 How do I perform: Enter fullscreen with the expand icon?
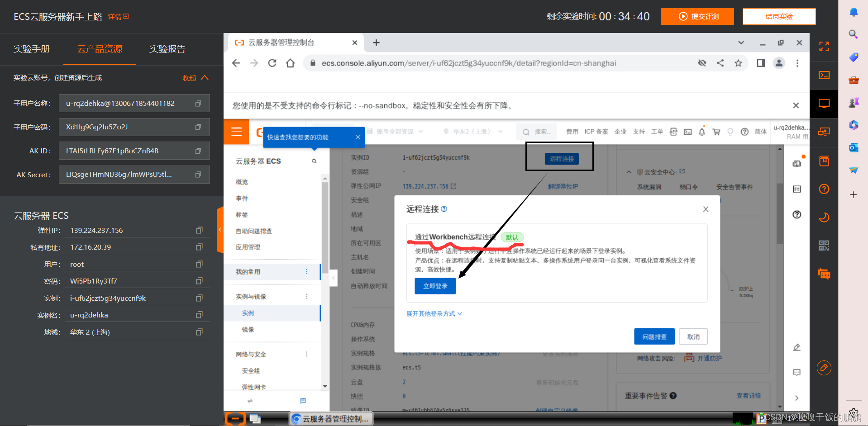click(x=824, y=46)
